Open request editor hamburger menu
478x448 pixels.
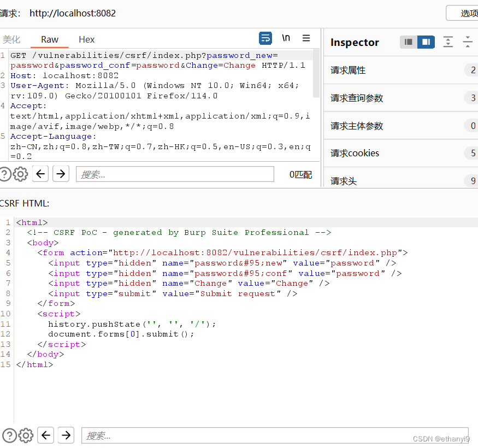click(x=306, y=38)
